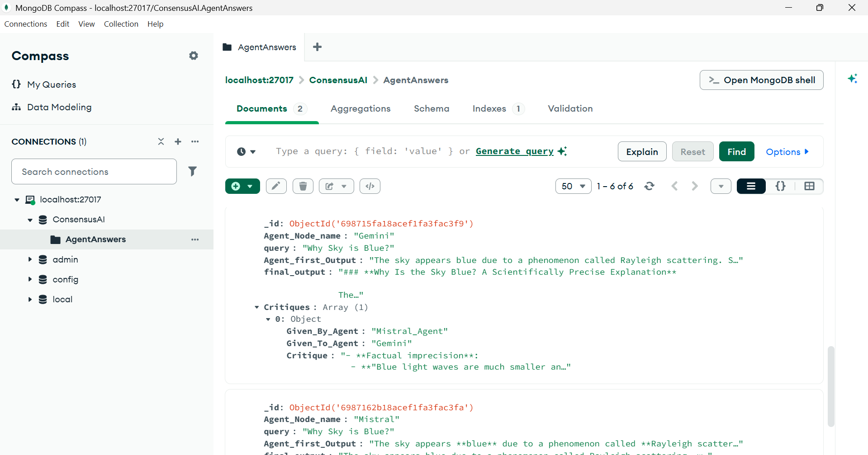This screenshot has height=455, width=868.
Task: Collapse Critiques item 0 object
Action: click(x=268, y=319)
